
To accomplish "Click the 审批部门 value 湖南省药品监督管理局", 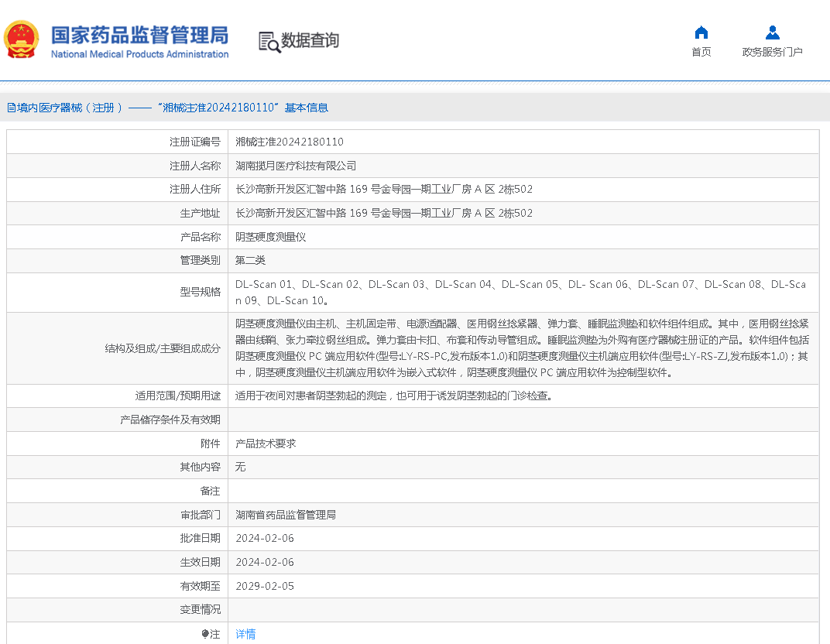I will [x=286, y=515].
